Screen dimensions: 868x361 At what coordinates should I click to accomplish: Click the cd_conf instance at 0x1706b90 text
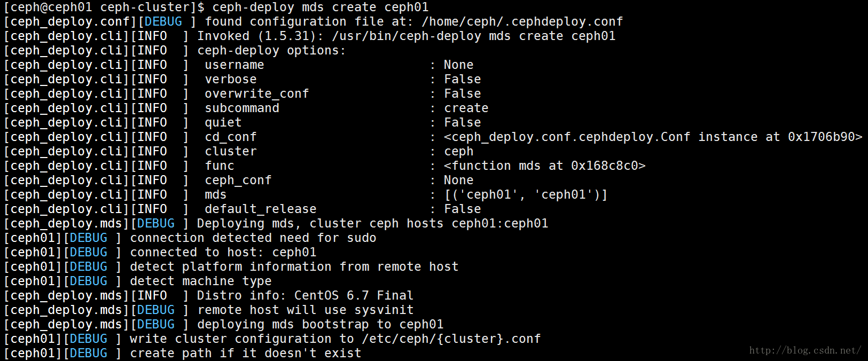coord(653,137)
